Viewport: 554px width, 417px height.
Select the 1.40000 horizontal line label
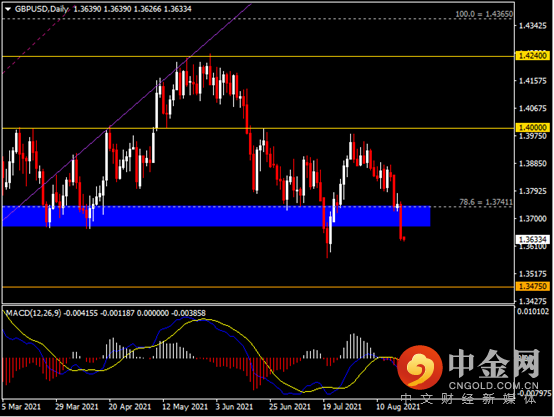532,127
